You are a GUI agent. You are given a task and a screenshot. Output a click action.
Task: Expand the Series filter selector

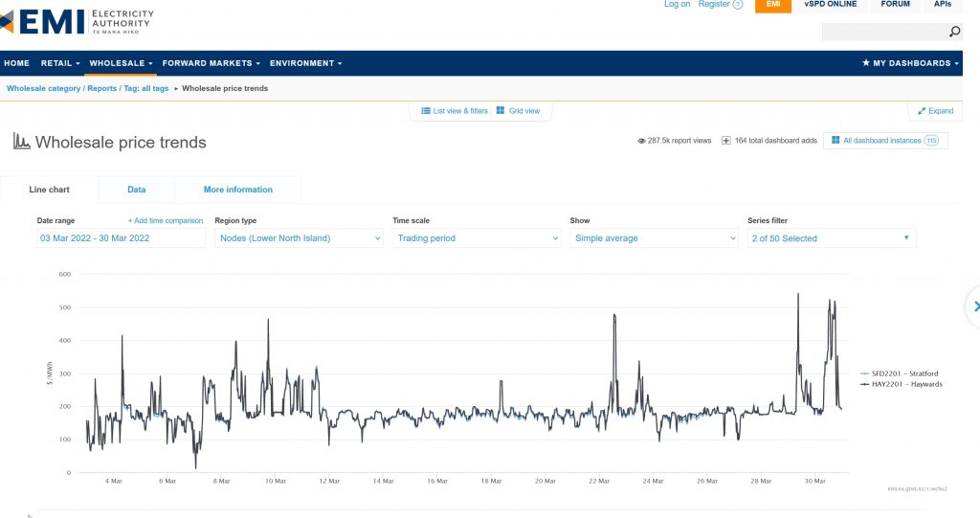(x=831, y=238)
